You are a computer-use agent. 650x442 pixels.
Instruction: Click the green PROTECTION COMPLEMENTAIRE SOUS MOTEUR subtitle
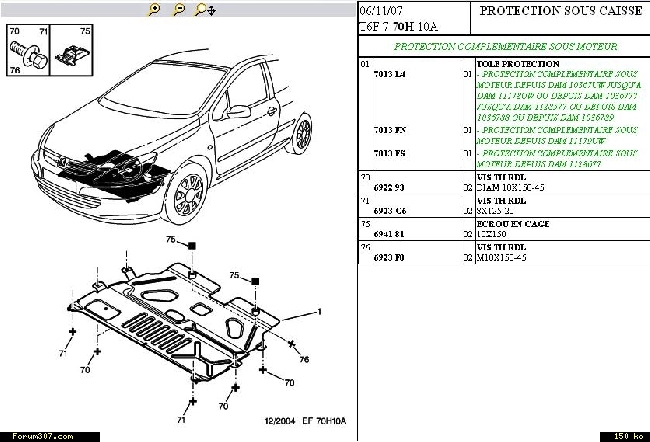click(505, 46)
